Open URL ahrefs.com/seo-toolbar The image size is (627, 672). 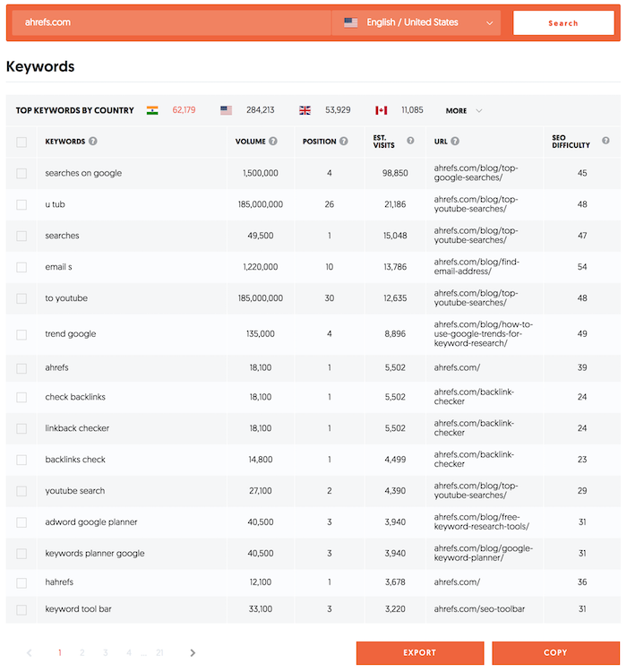point(479,609)
